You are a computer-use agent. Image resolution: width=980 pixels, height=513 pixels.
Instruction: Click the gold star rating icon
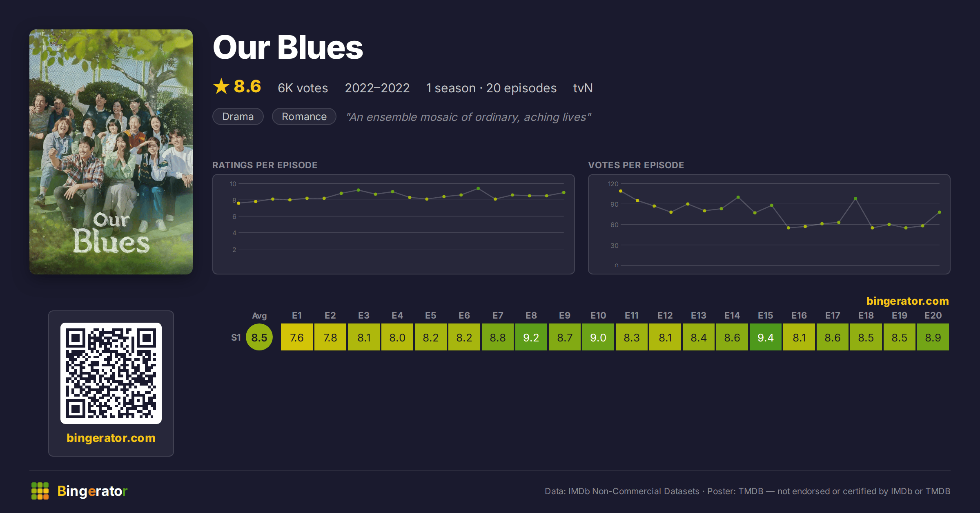[221, 86]
